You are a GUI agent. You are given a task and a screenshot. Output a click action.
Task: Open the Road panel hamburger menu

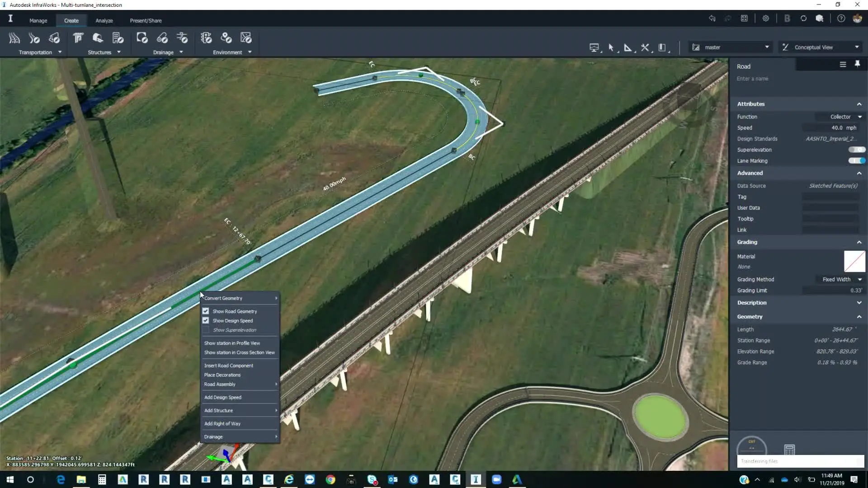[x=843, y=65]
